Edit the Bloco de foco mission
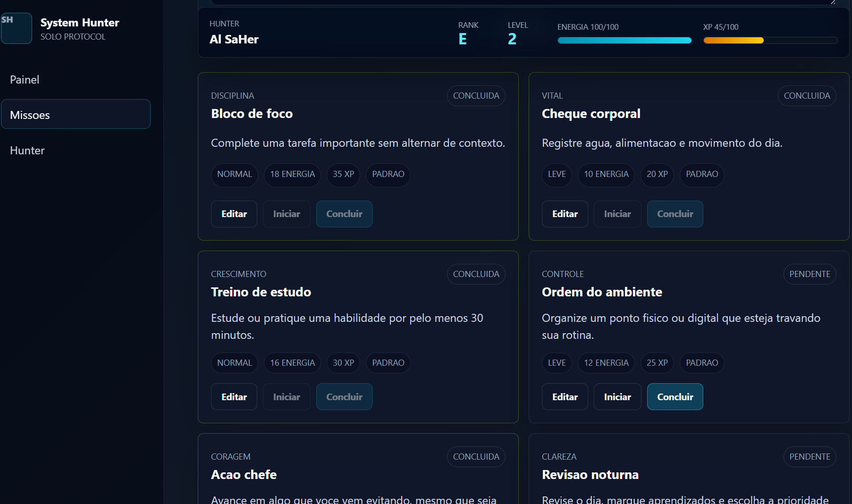 coord(234,214)
